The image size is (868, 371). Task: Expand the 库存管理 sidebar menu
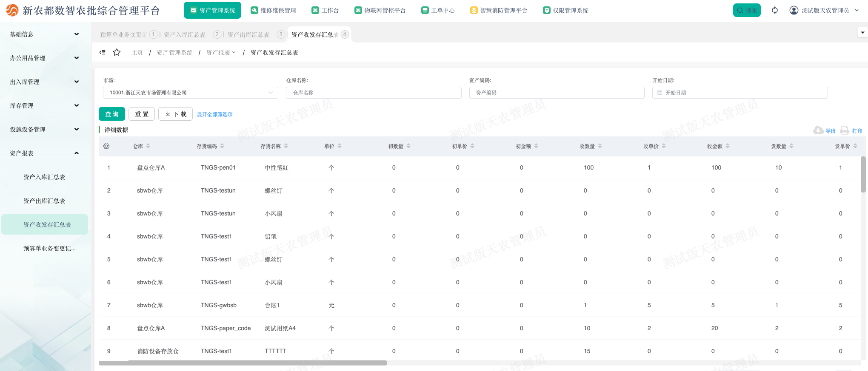45,105
